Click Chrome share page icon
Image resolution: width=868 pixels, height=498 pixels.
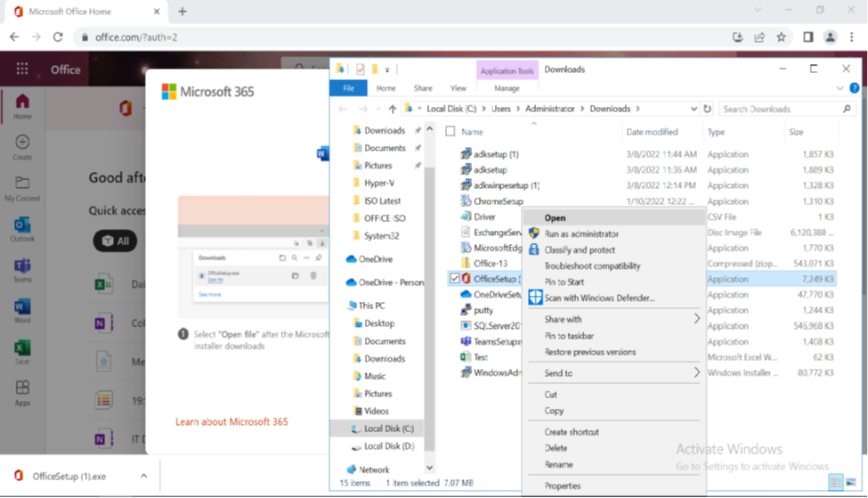[759, 37]
